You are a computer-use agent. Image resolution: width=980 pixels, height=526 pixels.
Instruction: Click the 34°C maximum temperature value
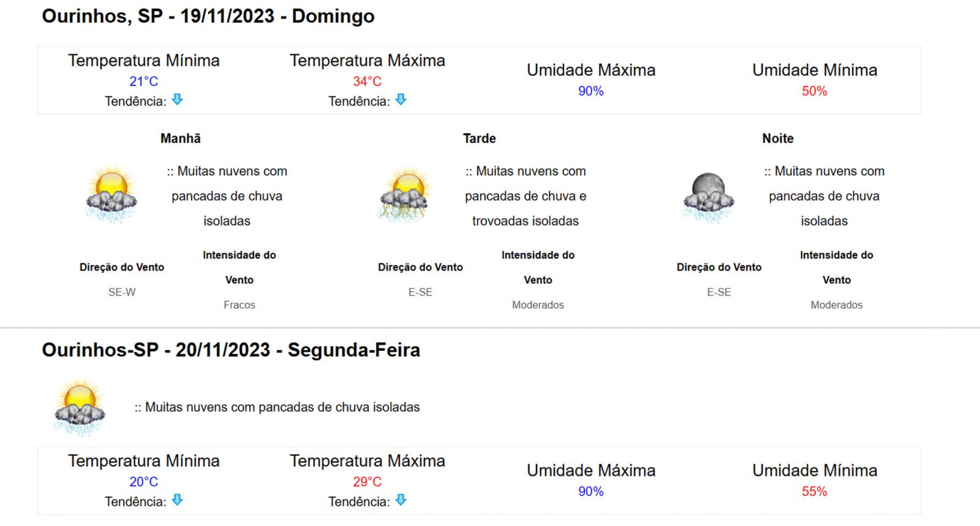click(367, 82)
